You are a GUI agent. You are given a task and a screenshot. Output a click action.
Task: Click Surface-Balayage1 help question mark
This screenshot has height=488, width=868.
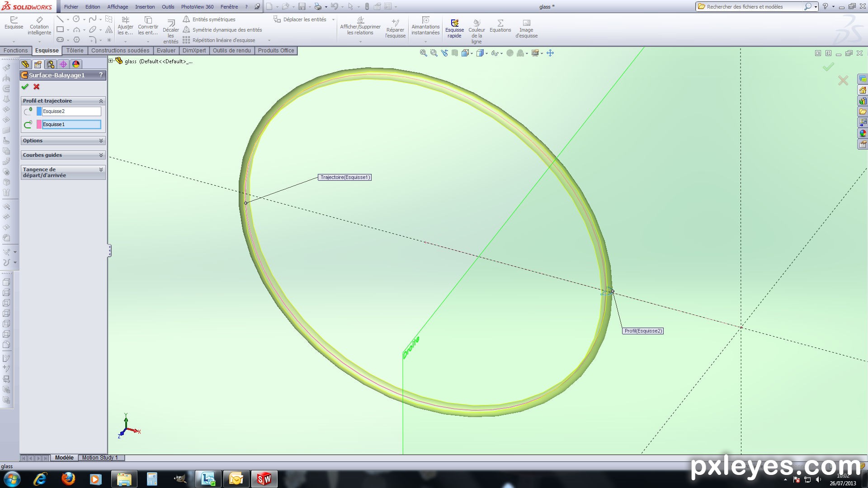point(101,75)
